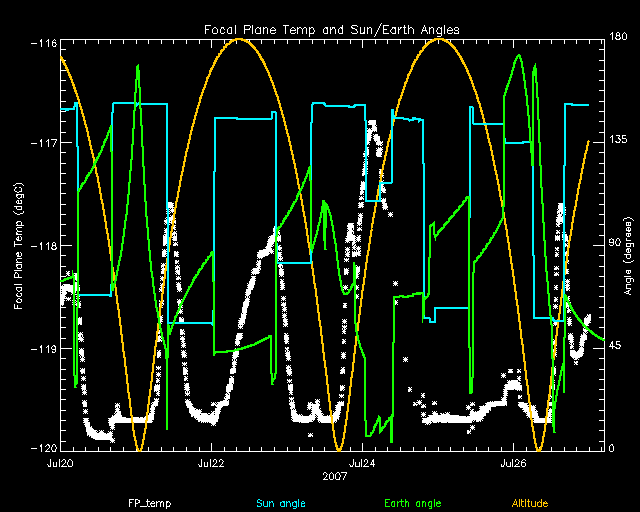Screen dimensions: 640x512
Task: Pick the Jul26 date tick label
Action: click(513, 464)
